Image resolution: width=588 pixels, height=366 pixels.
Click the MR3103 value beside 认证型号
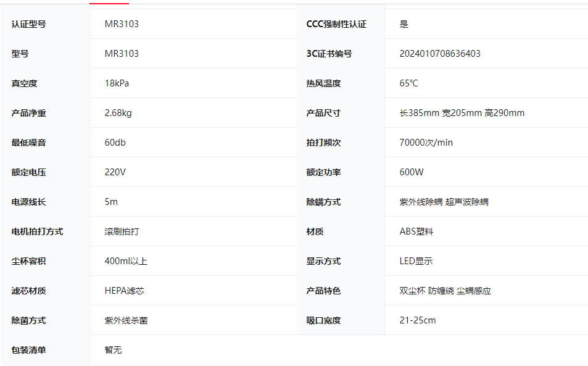[122, 24]
